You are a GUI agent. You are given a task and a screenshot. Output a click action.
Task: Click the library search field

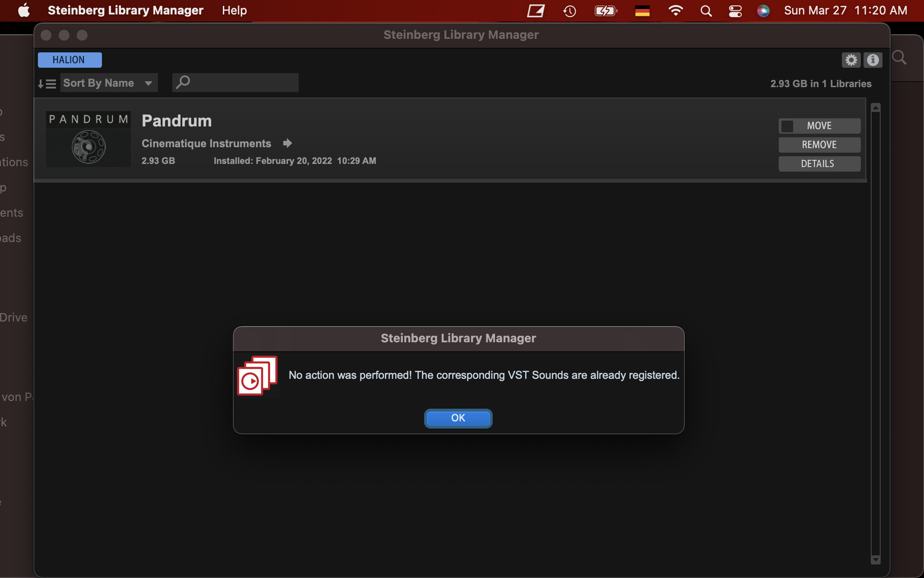tap(235, 83)
